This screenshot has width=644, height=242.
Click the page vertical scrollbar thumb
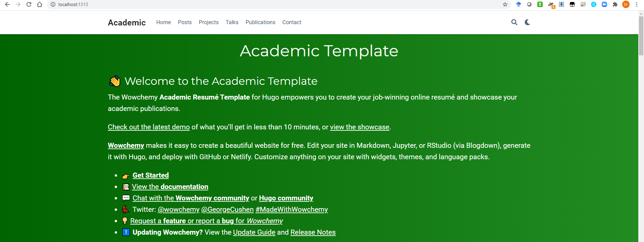(641, 36)
